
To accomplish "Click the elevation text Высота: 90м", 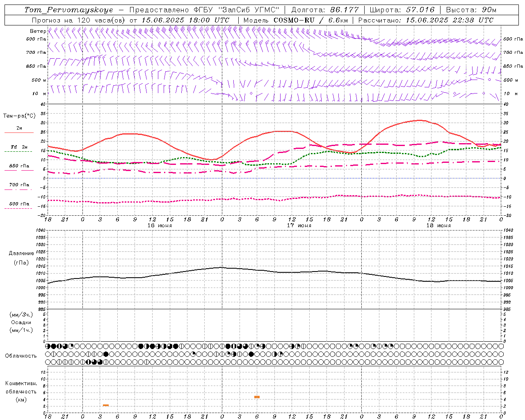I will coord(471,10).
